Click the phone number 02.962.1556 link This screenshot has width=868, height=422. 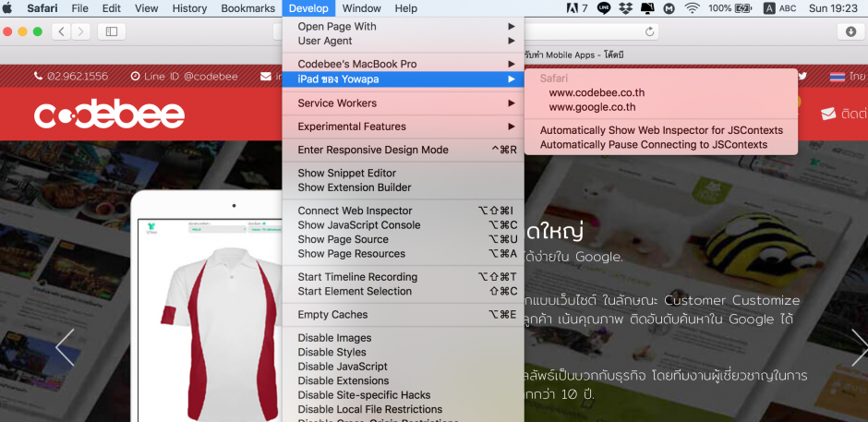[x=78, y=77]
